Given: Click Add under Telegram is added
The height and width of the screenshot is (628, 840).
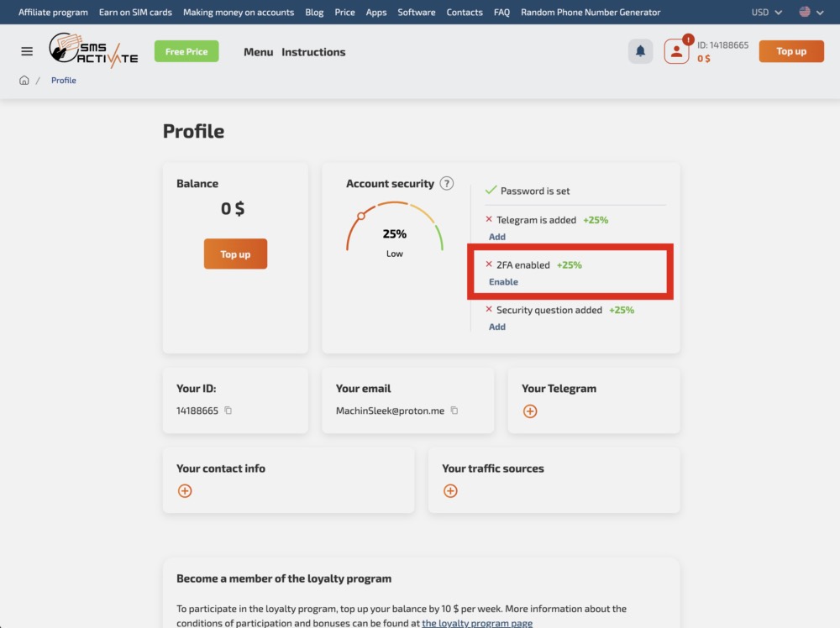Looking at the screenshot, I should pyautogui.click(x=497, y=237).
